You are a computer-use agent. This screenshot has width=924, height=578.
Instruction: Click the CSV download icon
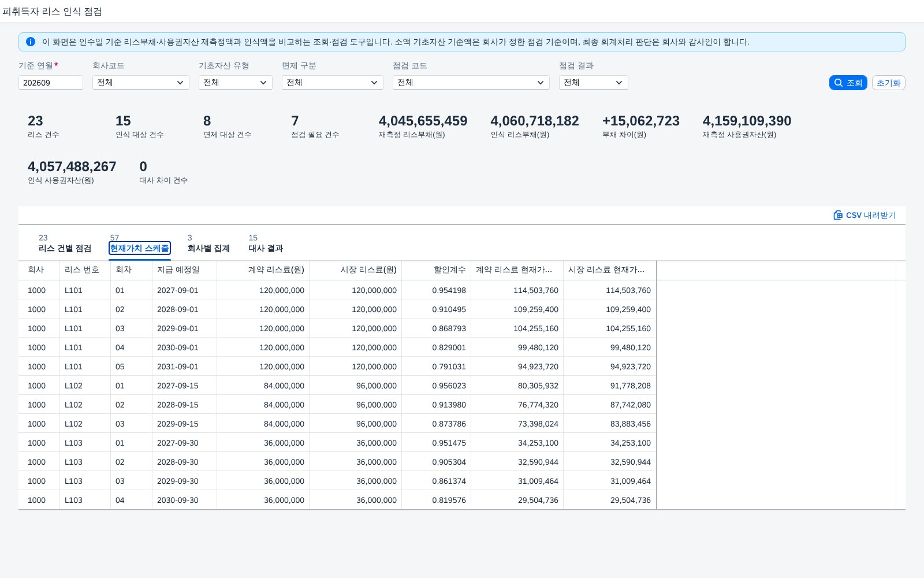pyautogui.click(x=838, y=215)
